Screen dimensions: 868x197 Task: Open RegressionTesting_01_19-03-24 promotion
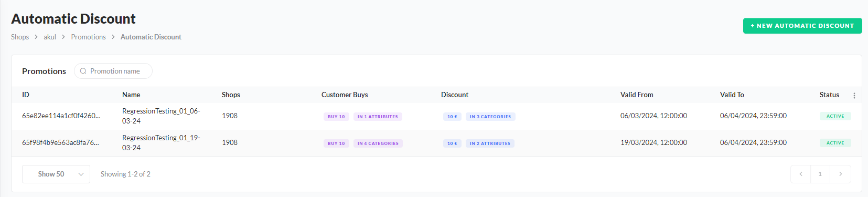(161, 143)
